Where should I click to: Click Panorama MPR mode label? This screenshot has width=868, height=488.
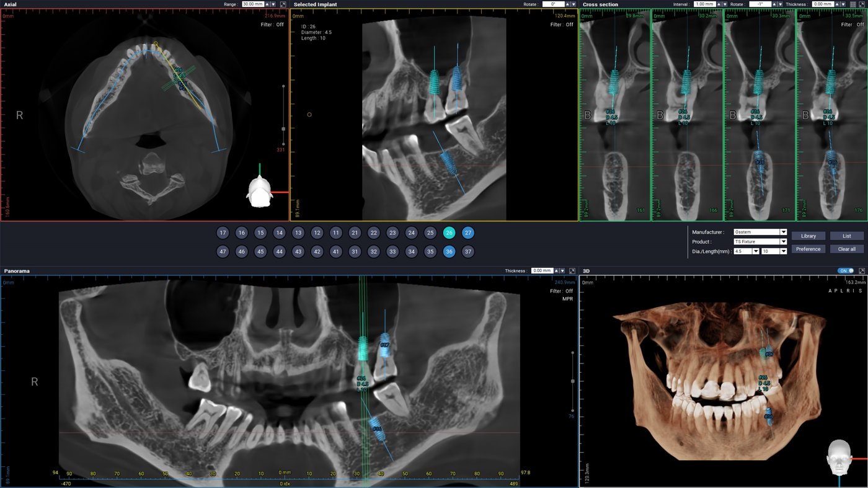pos(567,299)
